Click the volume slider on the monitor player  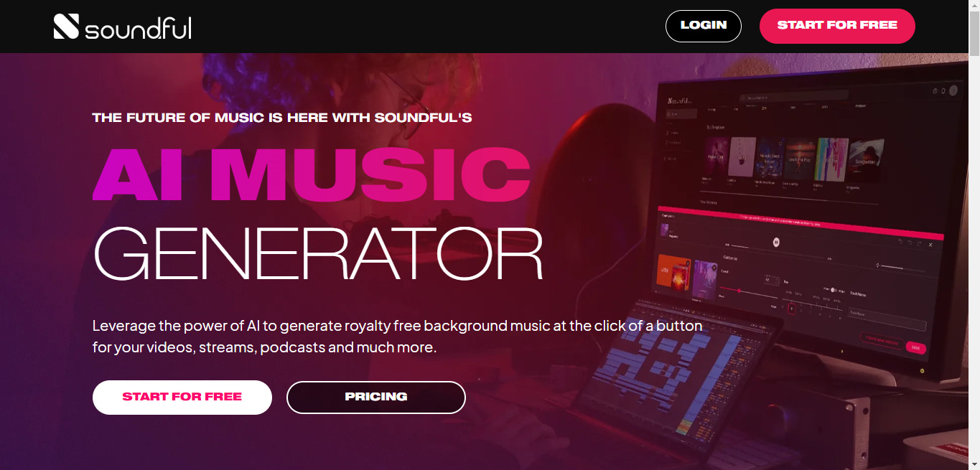(x=902, y=268)
